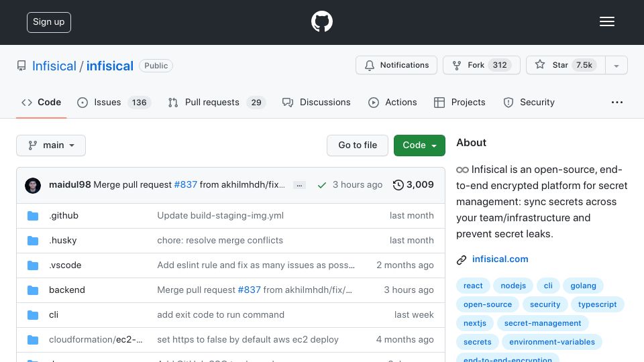Open the main branch selector dropdown
644x362 pixels.
tap(51, 145)
